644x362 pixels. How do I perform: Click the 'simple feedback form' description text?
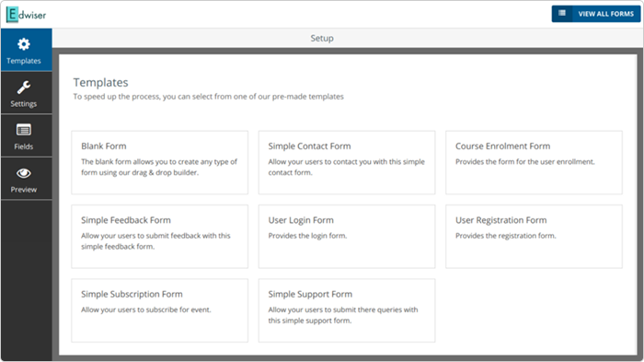click(155, 241)
